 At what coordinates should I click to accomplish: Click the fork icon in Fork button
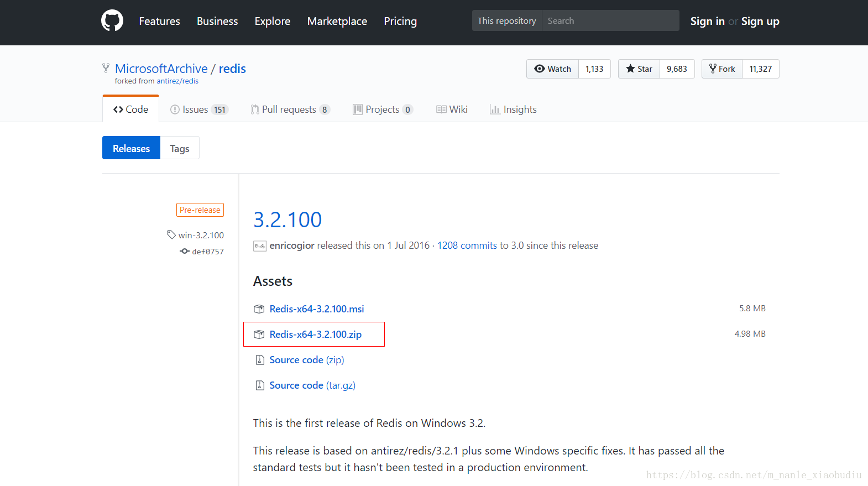[713, 69]
